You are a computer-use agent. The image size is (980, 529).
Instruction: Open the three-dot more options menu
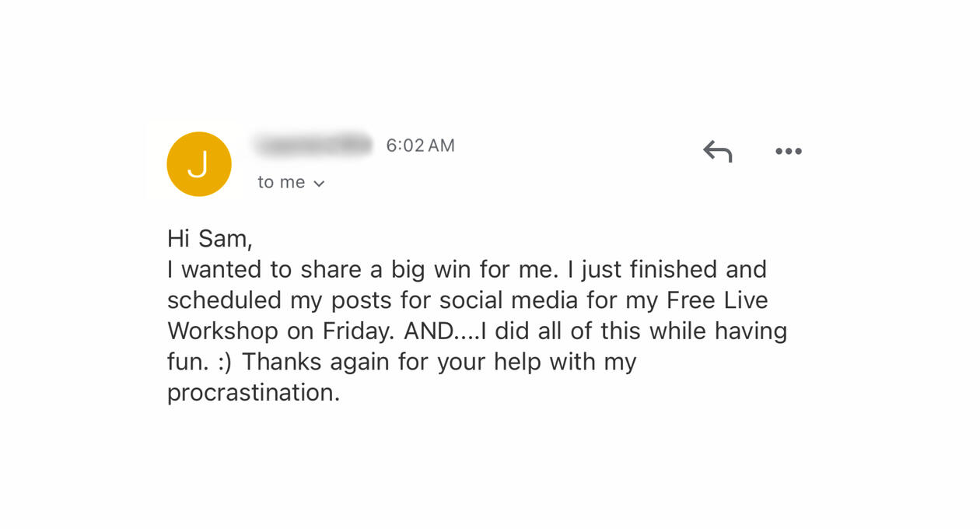pyautogui.click(x=788, y=152)
